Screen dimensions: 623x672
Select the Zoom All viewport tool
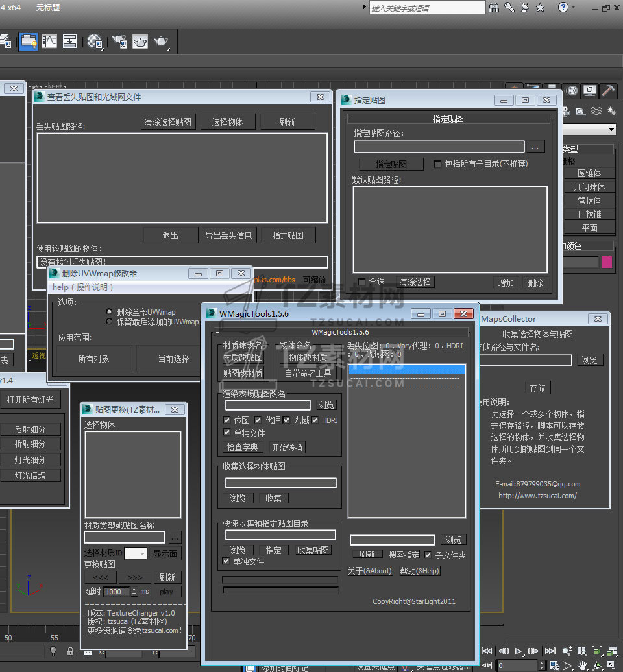click(582, 651)
